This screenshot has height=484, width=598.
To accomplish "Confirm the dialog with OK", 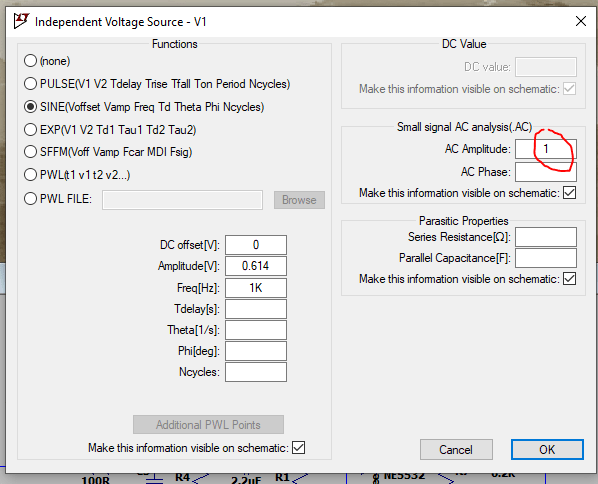I will pos(547,450).
